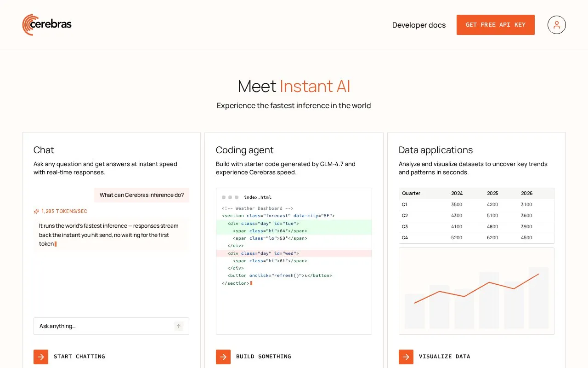Click the window dots in code editor
The height and width of the screenshot is (368, 588).
click(230, 197)
